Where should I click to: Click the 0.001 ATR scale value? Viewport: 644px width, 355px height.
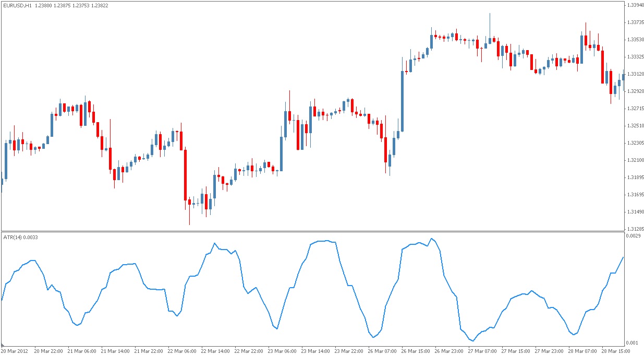pyautogui.click(x=632, y=343)
